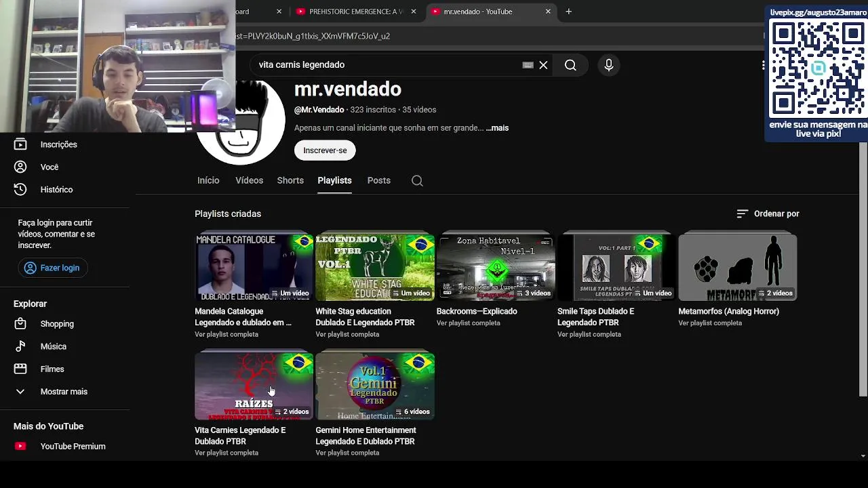The width and height of the screenshot is (868, 488).
Task: Switch to the Shorts channel tab
Action: (290, 180)
